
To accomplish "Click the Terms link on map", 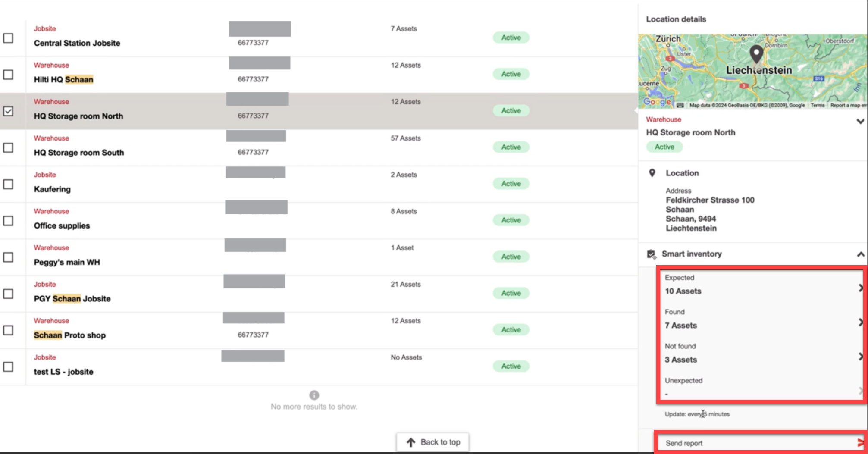I will pos(817,105).
